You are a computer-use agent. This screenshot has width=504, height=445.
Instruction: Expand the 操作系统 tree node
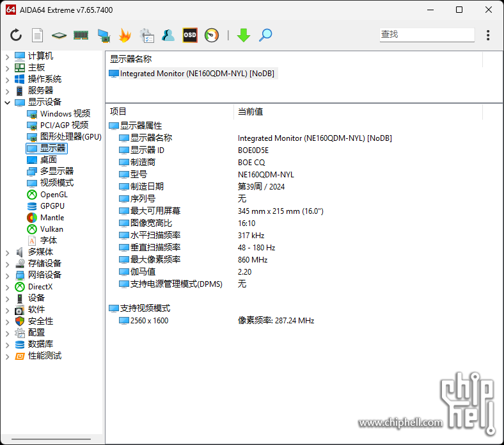pyautogui.click(x=8, y=80)
